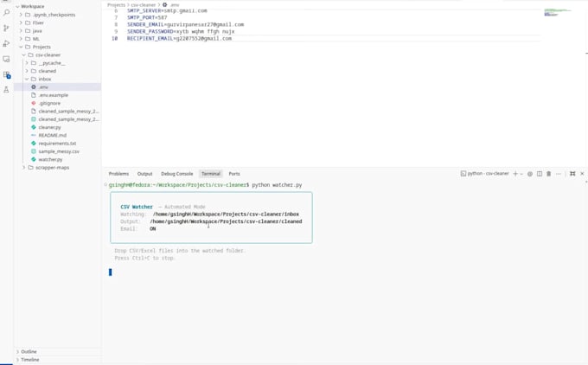Expand the java folder
Image resolution: width=588 pixels, height=365 pixels.
(x=21, y=31)
